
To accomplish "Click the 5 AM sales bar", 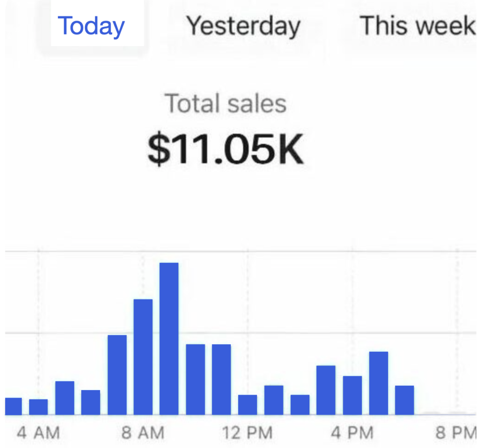I will [65, 398].
